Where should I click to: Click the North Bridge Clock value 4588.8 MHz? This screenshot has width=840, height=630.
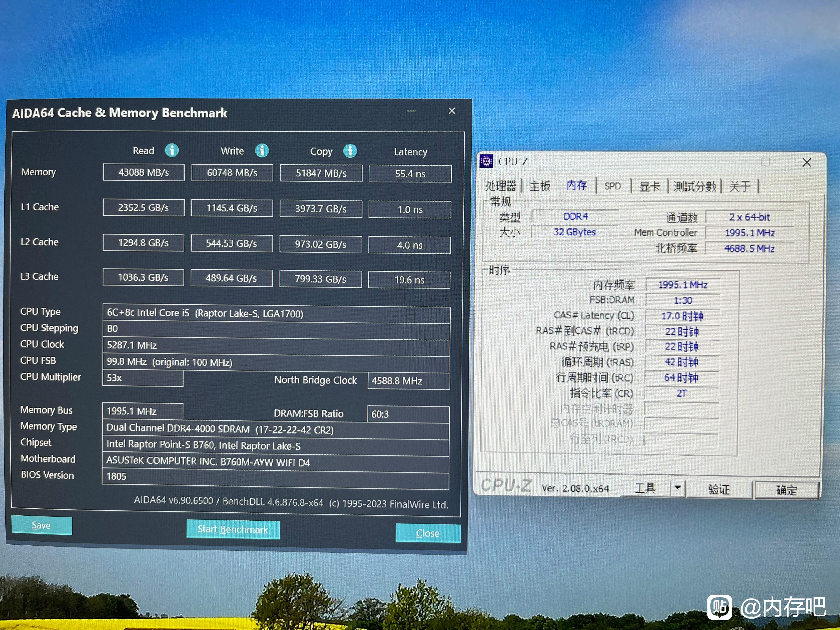(409, 381)
